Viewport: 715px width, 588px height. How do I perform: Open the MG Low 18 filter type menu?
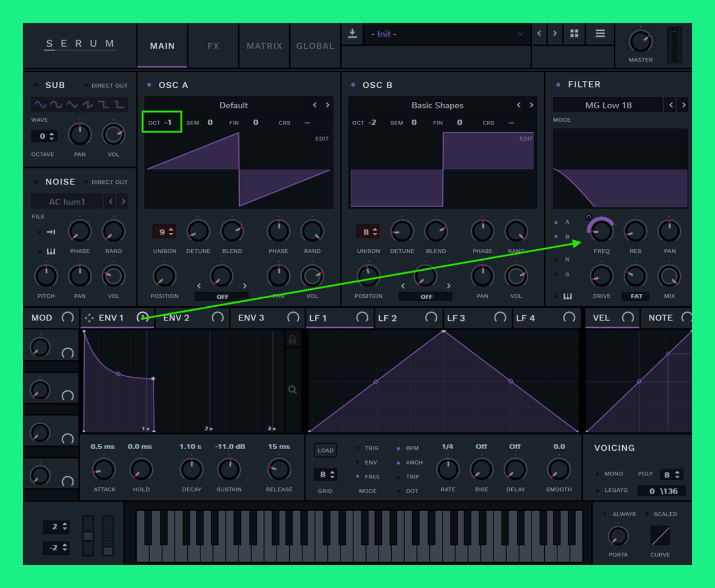[608, 105]
